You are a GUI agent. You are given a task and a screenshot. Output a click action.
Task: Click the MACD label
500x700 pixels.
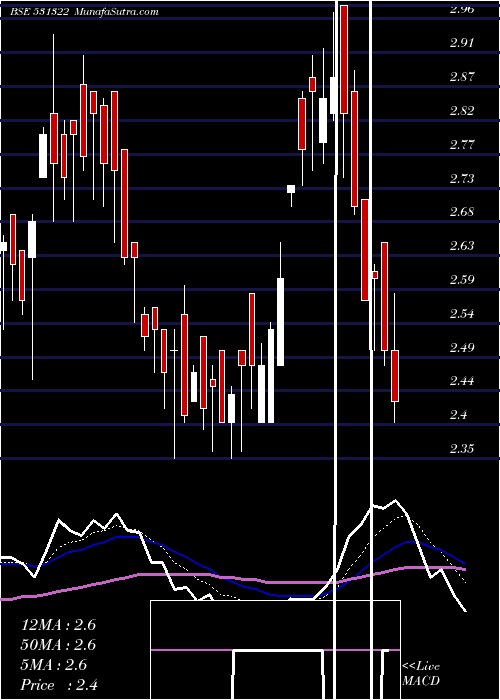[421, 681]
